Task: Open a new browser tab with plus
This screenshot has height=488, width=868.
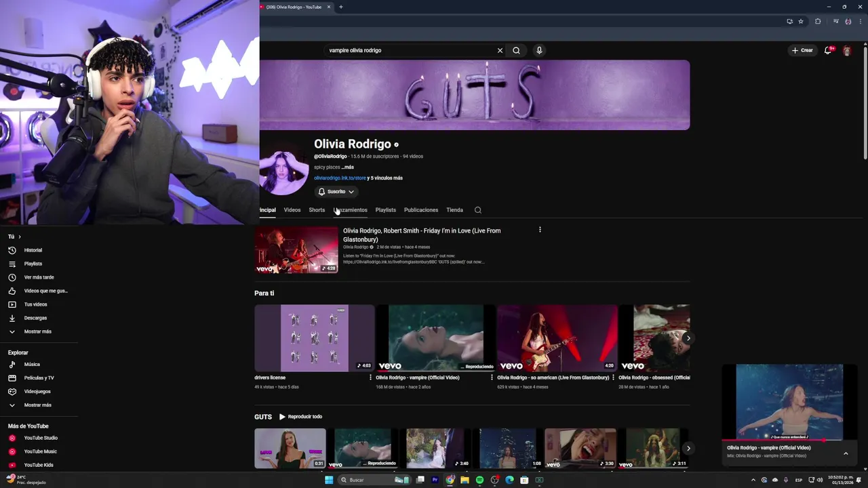Action: click(341, 7)
